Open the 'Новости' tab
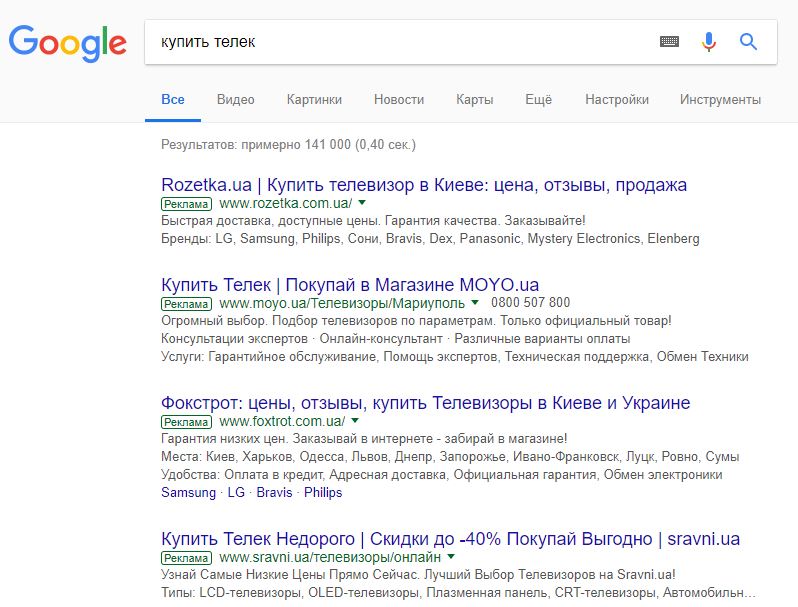Screen dimensions: 798x607 399,100
